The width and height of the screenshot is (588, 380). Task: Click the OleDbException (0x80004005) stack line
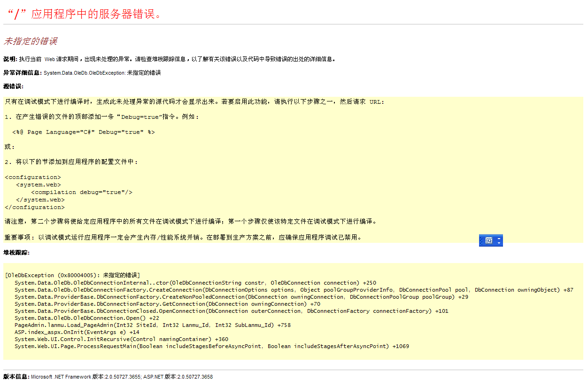pyautogui.click(x=72, y=275)
